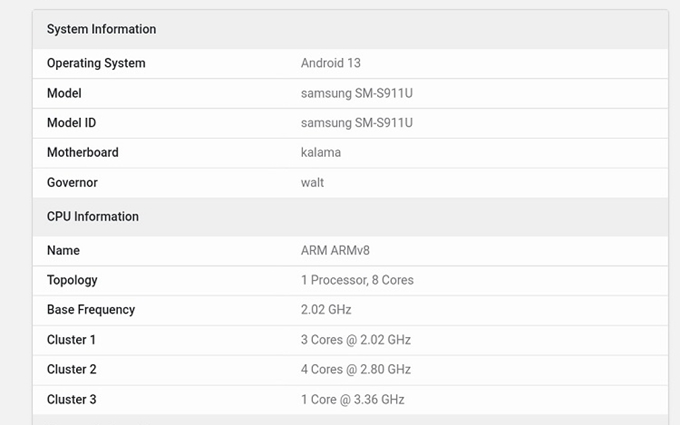Select 1 Processor, 8 Cores text
Image resolution: width=680 pixels, height=425 pixels.
357,280
